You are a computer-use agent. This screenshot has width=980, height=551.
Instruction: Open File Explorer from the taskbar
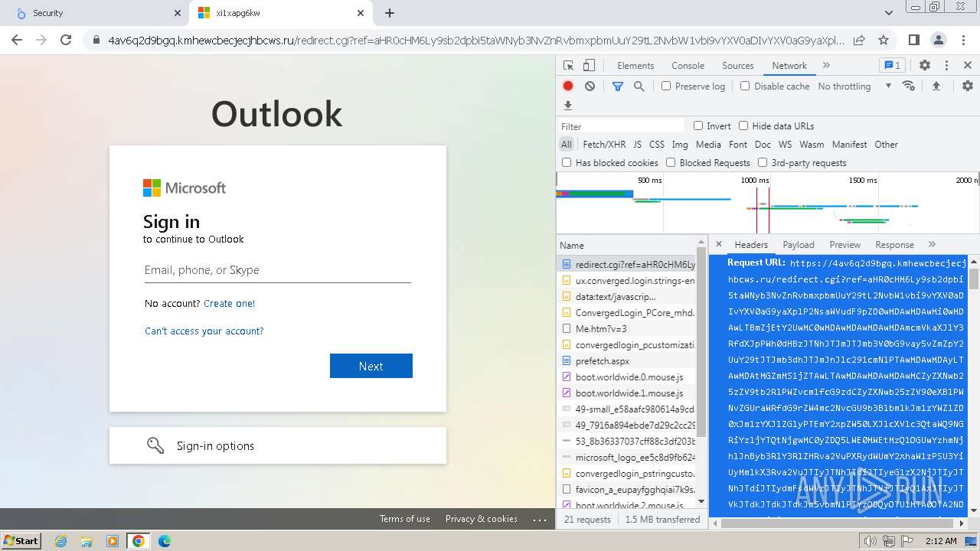tap(87, 541)
